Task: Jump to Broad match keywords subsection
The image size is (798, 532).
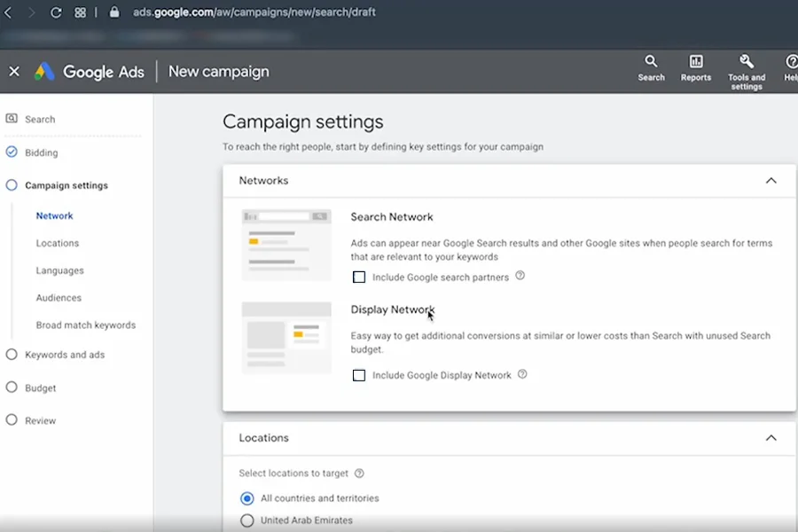Action: (x=85, y=325)
